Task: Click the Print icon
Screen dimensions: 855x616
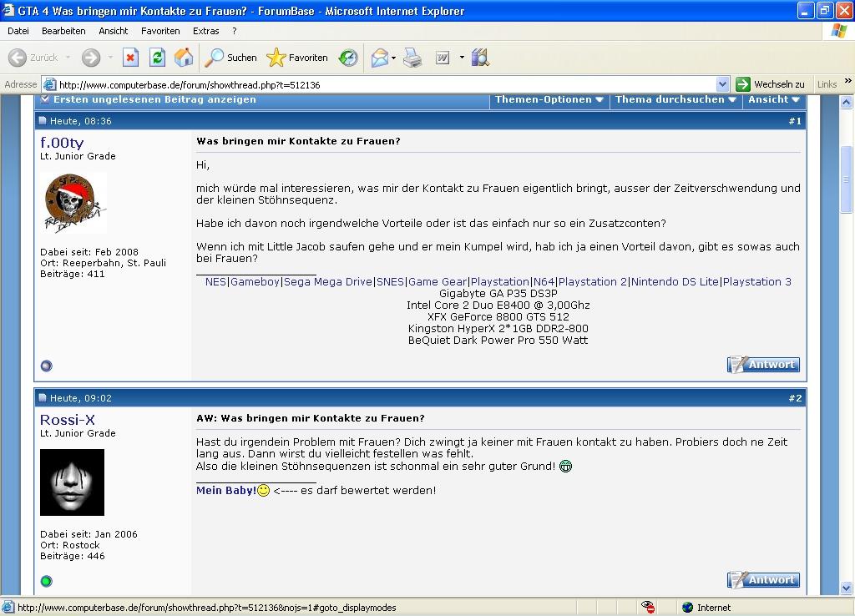Action: (412, 58)
